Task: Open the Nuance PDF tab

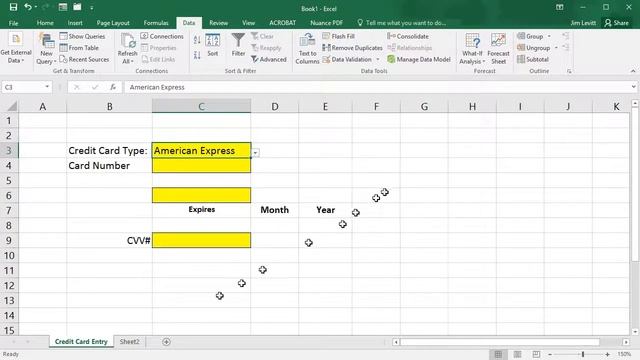Action: click(326, 23)
